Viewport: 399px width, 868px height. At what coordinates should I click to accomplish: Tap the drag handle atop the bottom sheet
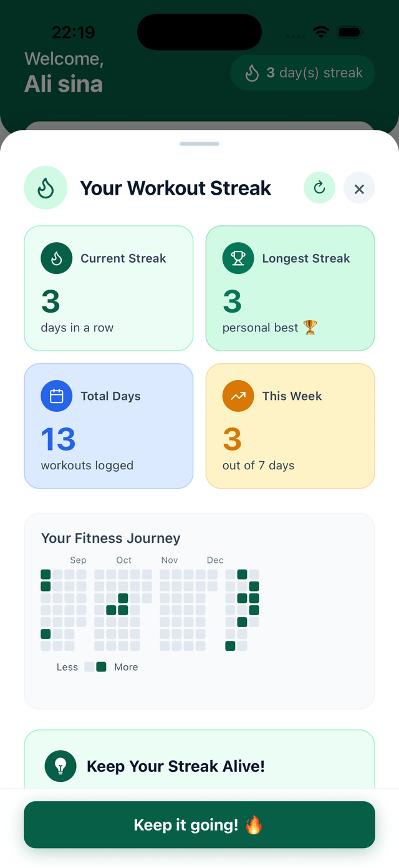pyautogui.click(x=199, y=144)
